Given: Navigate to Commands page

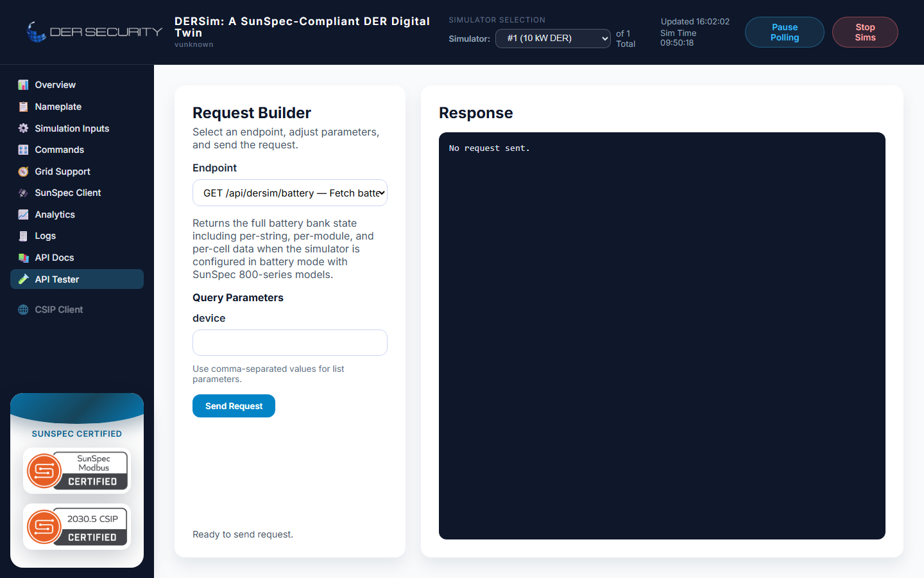Looking at the screenshot, I should click(x=77, y=150).
